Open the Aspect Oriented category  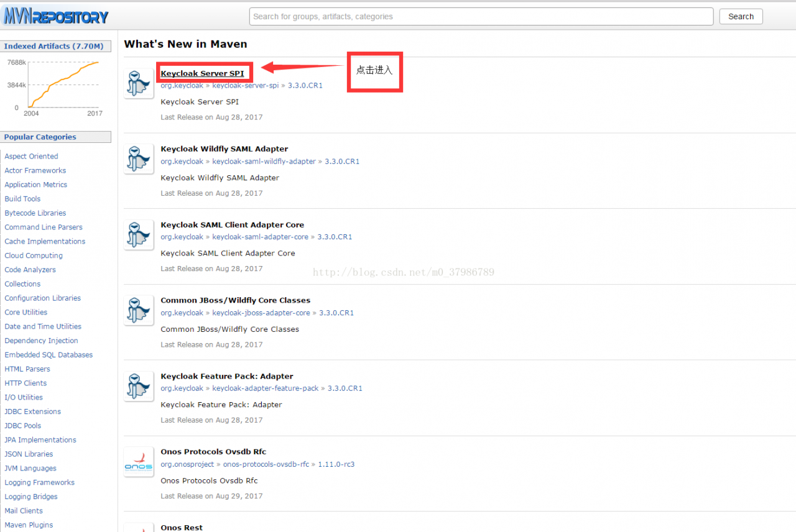coord(31,157)
